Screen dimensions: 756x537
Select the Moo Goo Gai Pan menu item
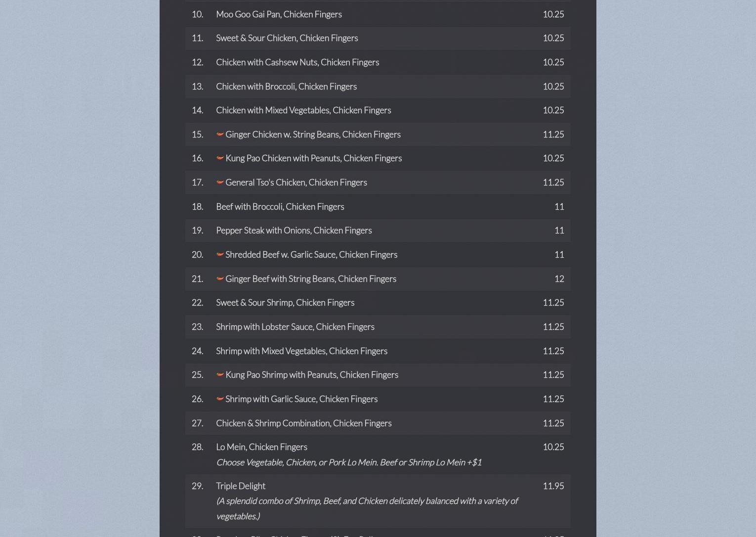click(279, 14)
